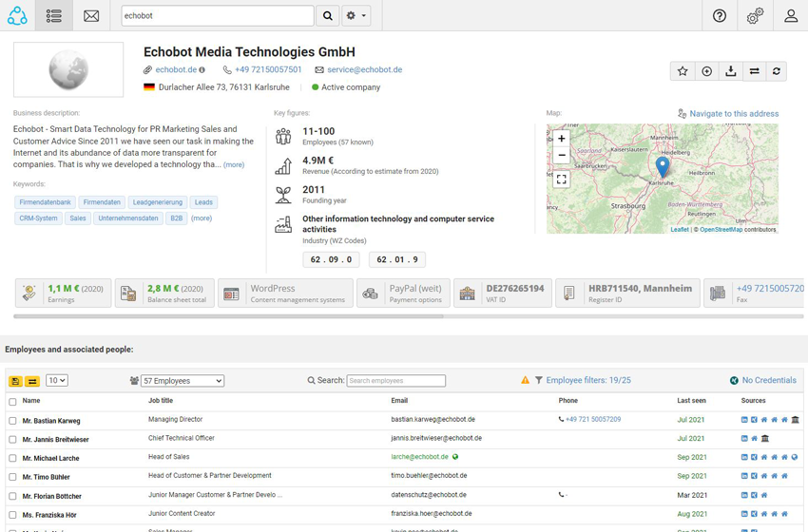Screen dimensions: 808x532
Task: Toggle fullscreen map view
Action: [x=562, y=180]
